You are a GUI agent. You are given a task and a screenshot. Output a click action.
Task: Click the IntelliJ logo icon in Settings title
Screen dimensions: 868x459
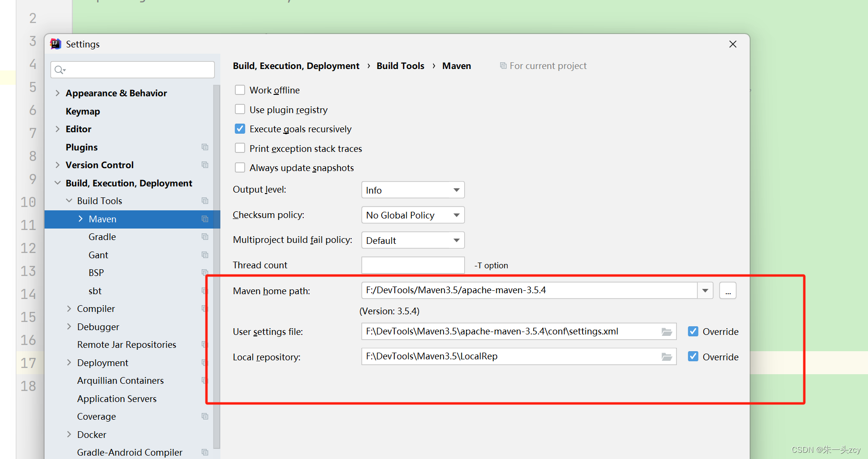pos(56,44)
